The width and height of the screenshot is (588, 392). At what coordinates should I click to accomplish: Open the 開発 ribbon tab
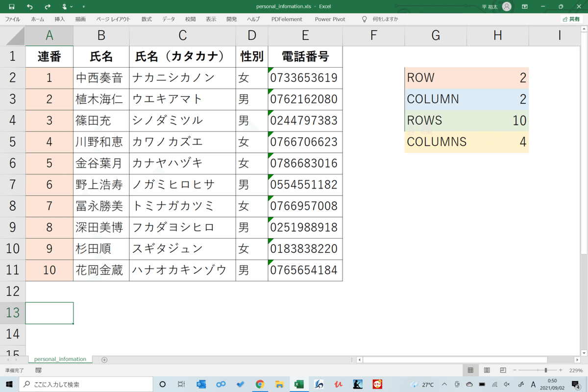[x=232, y=19]
